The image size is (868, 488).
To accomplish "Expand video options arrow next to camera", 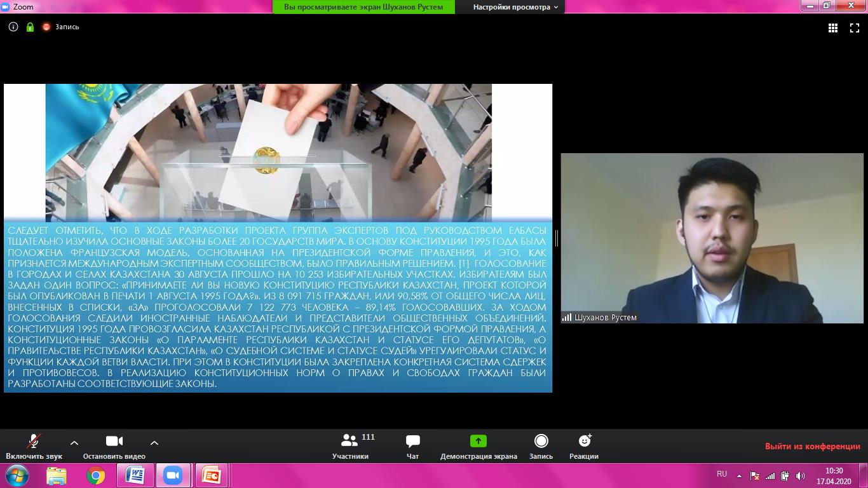I will point(154,442).
